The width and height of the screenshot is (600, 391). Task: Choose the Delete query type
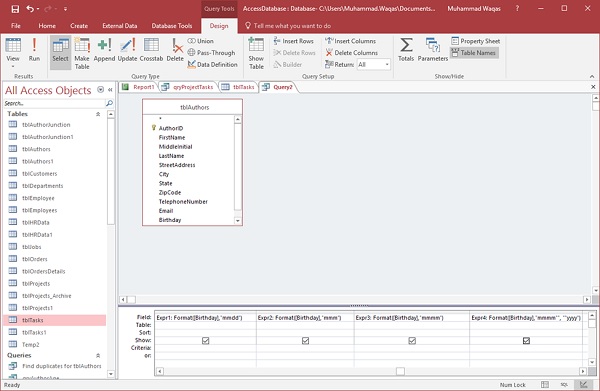175,50
